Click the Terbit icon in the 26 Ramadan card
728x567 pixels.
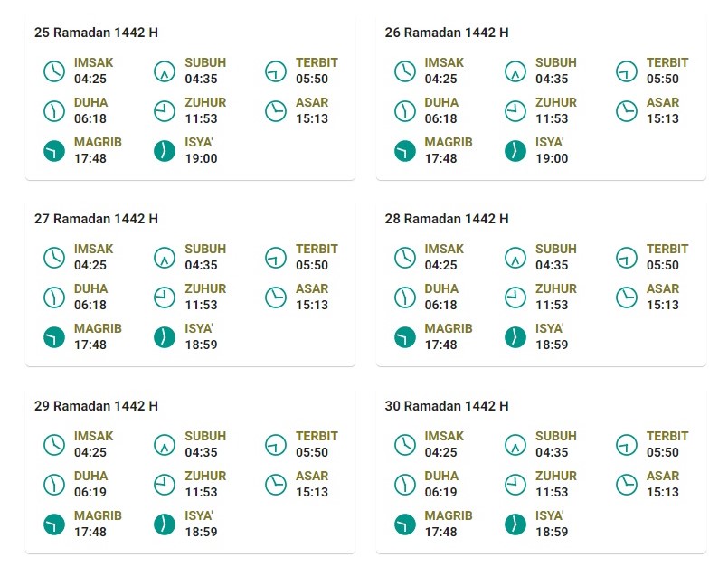[x=627, y=71]
